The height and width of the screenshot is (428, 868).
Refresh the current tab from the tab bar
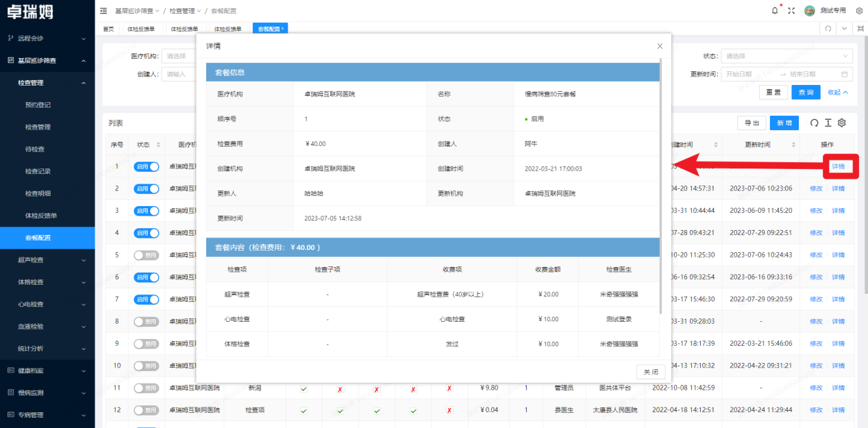[828, 29]
